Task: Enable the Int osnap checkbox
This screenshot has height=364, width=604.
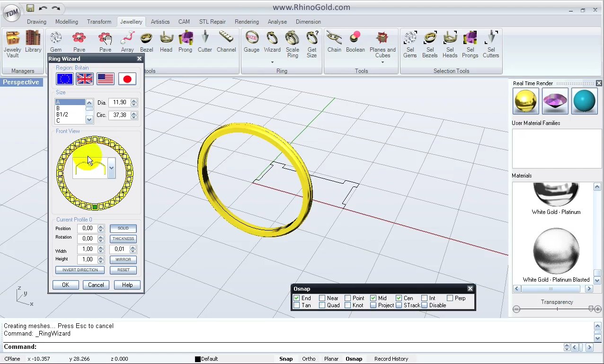Action: pyautogui.click(x=425, y=298)
